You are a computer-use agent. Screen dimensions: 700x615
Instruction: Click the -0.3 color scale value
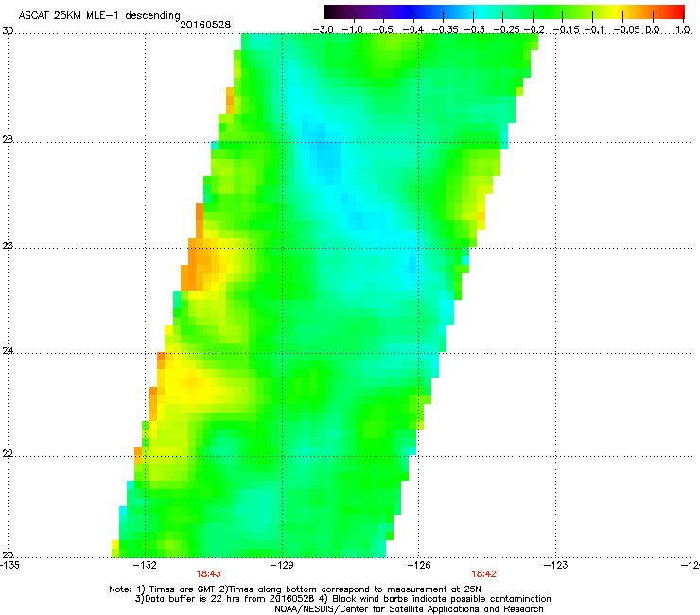coord(474,30)
